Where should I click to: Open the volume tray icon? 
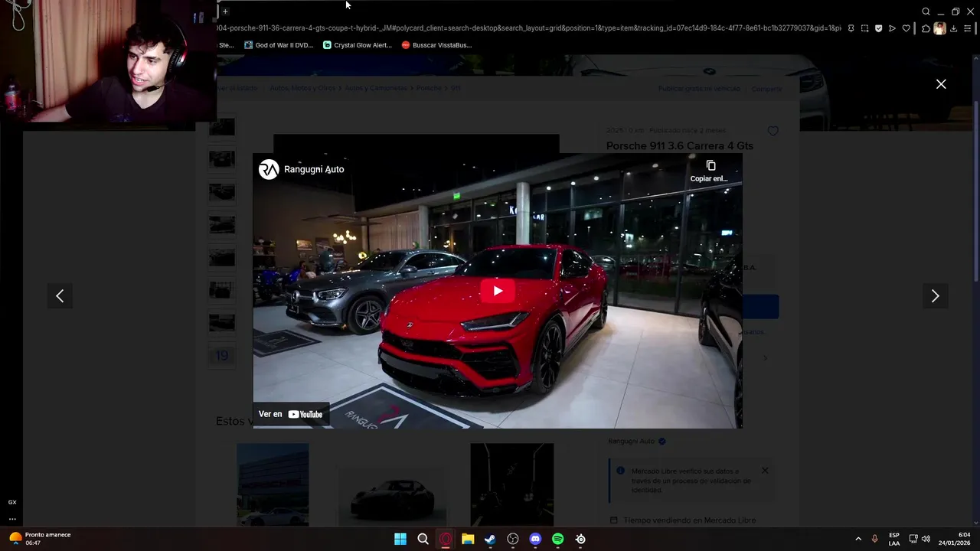(x=926, y=539)
